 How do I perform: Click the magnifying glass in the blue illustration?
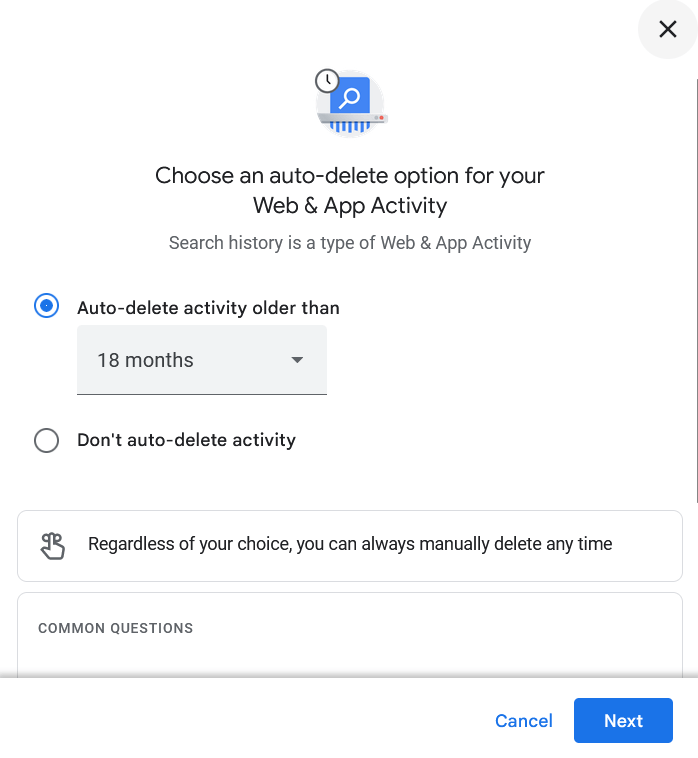[x=351, y=97]
